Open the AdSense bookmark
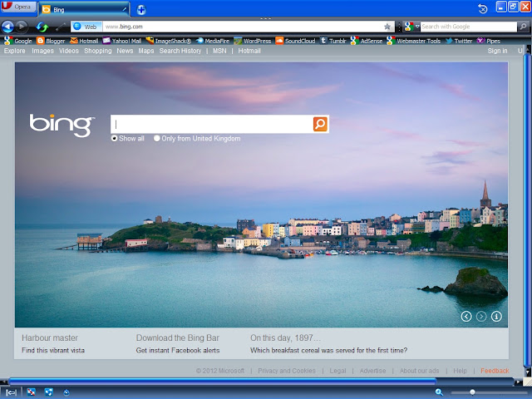Screen dimensions: 532x399 (x=367, y=41)
